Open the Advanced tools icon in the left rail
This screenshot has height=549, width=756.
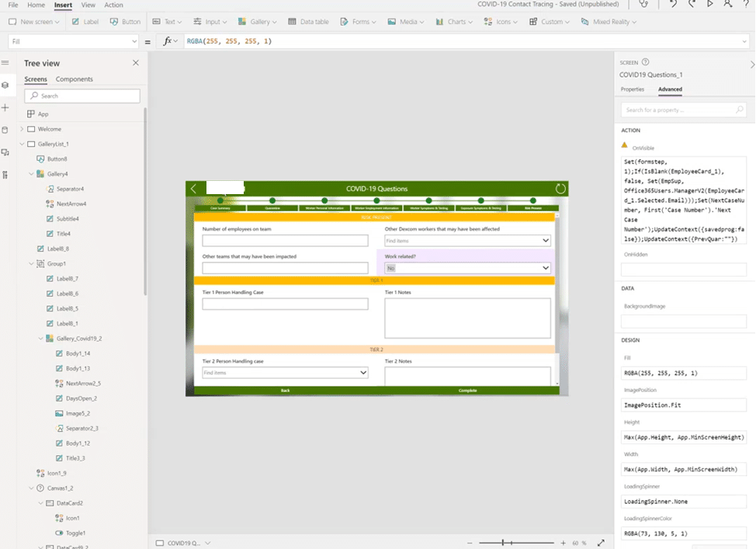pos(5,175)
